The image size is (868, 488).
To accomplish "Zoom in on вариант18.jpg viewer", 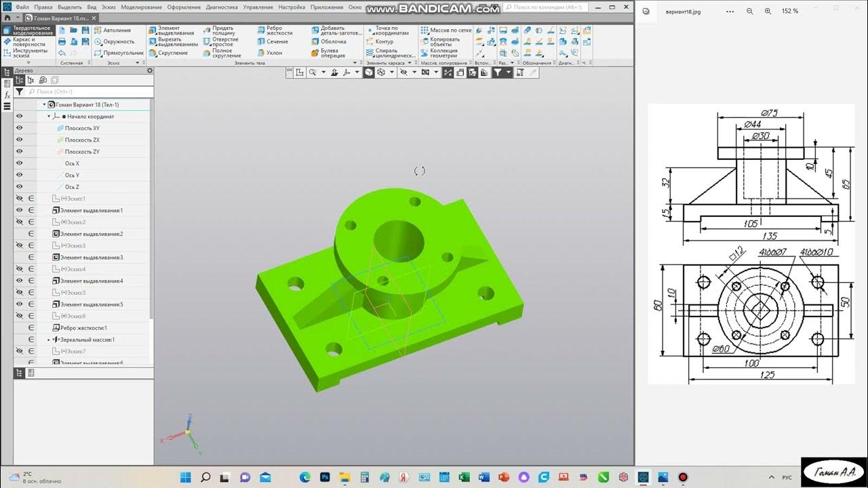I will 768,12.
